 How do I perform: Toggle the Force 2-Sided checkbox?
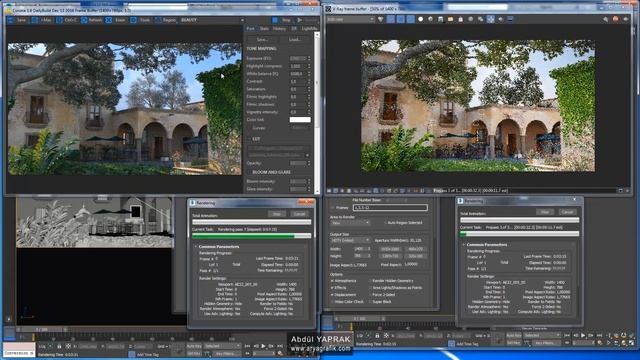(370, 295)
